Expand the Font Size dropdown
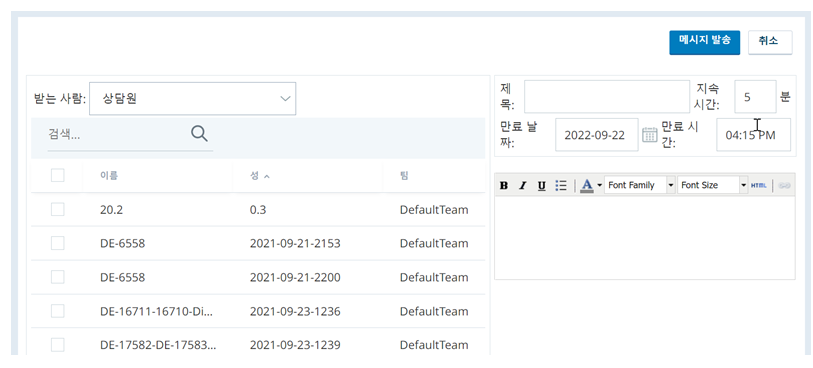The image size is (813, 368). [x=712, y=185]
